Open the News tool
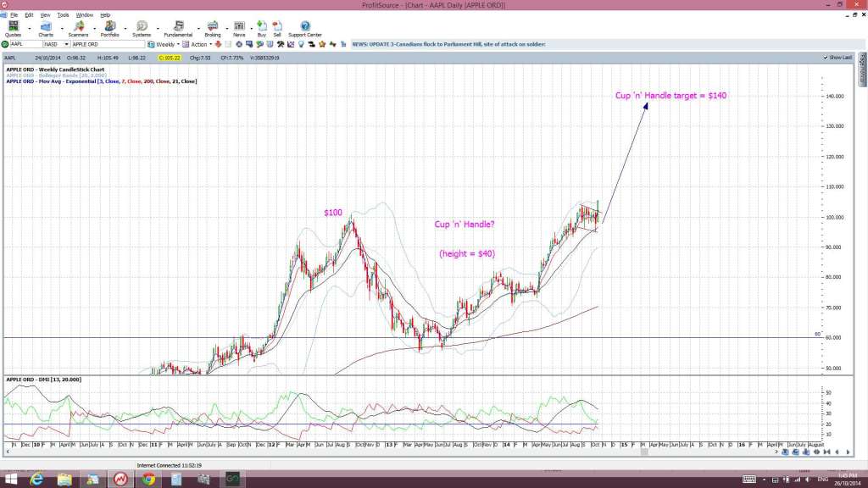This screenshot has height=488, width=868. click(x=239, y=29)
